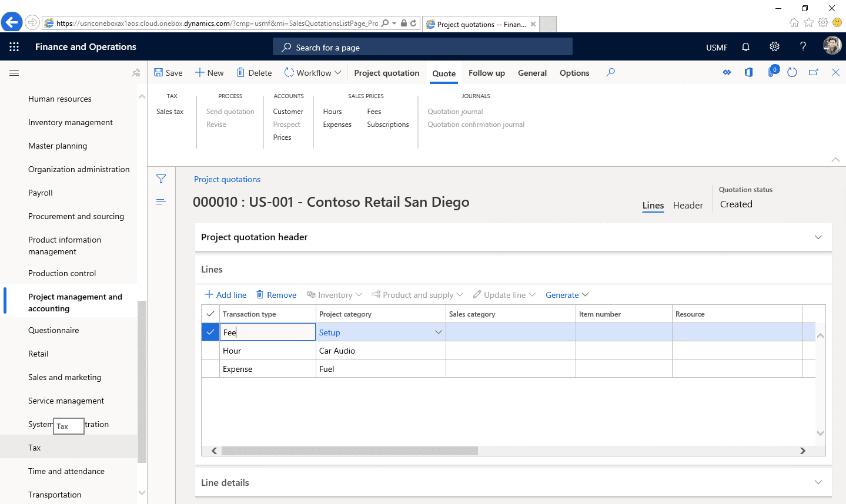Select the Hour line row checkbox
Screen dimensions: 846x504
(x=210, y=351)
